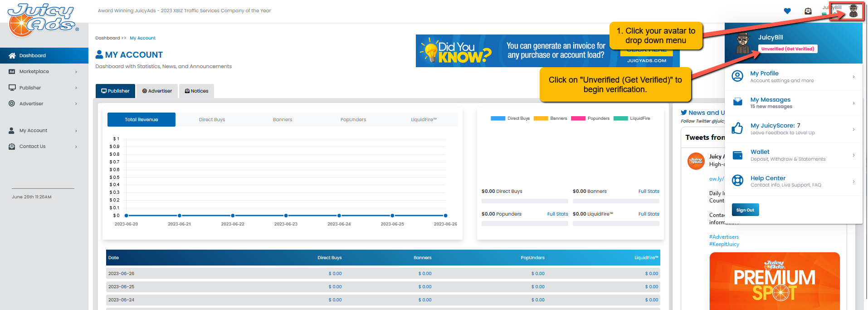Open the #Advertisers hashtag link
868x310 pixels.
coord(724,237)
